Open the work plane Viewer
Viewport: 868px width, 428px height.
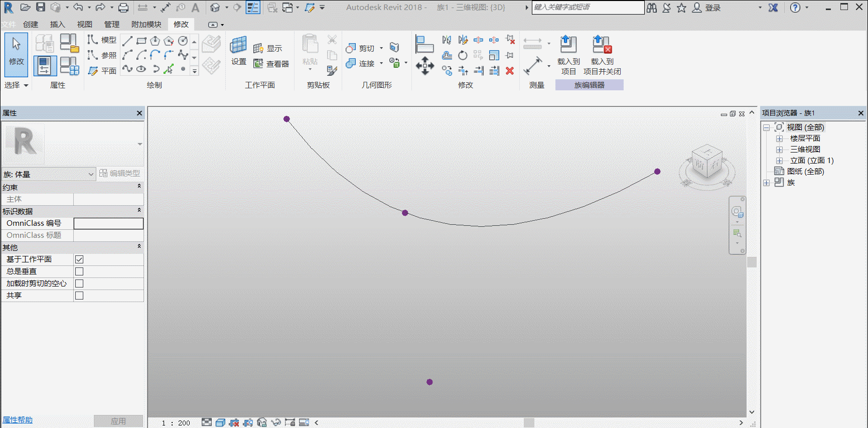(271, 64)
